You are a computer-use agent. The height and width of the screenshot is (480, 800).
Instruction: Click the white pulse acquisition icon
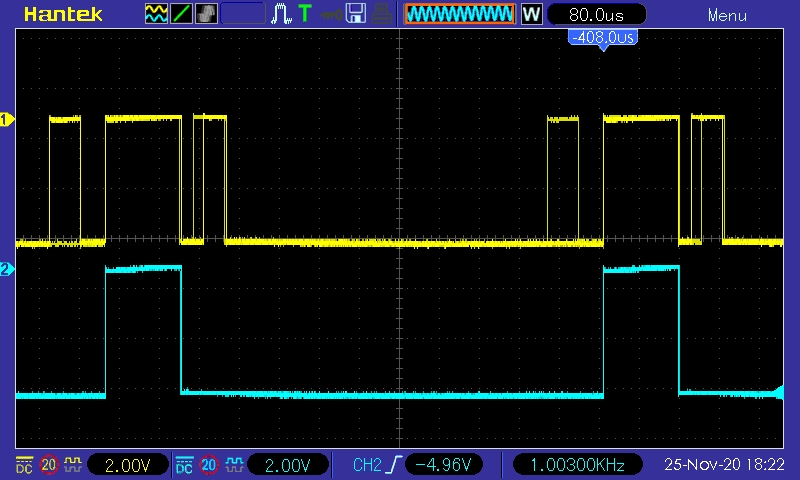click(x=281, y=14)
